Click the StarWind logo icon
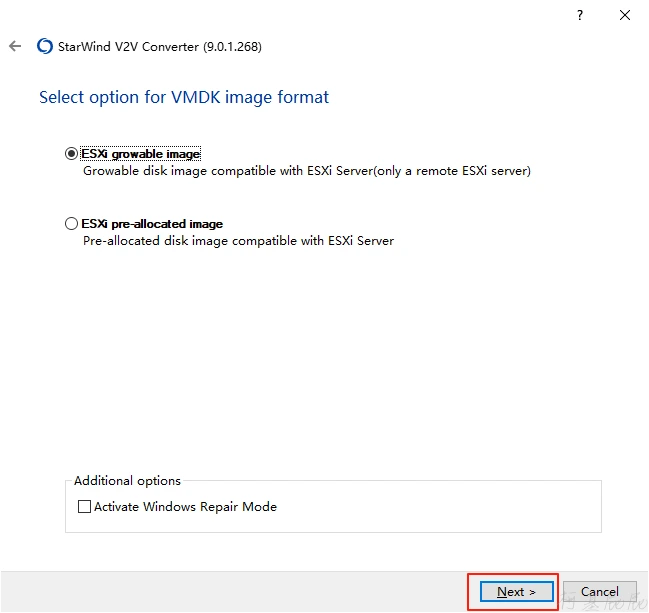Image resolution: width=649 pixels, height=613 pixels. click(44, 47)
